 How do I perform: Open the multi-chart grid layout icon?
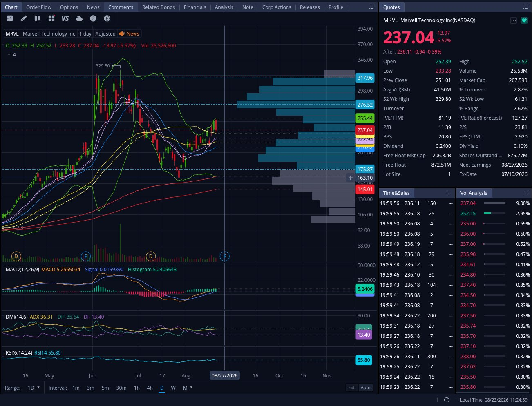[x=51, y=18]
